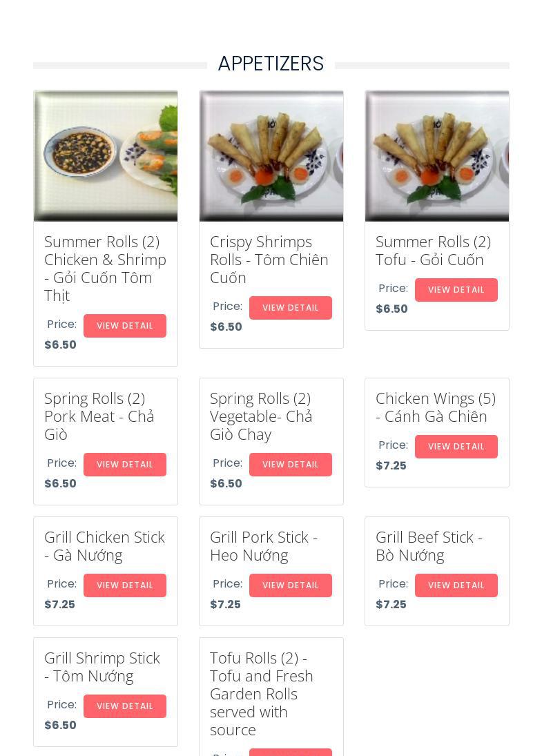Screen dimensions: 542x756
Task: Click the Summer Rolls Tofu photo
Action: pos(437,155)
